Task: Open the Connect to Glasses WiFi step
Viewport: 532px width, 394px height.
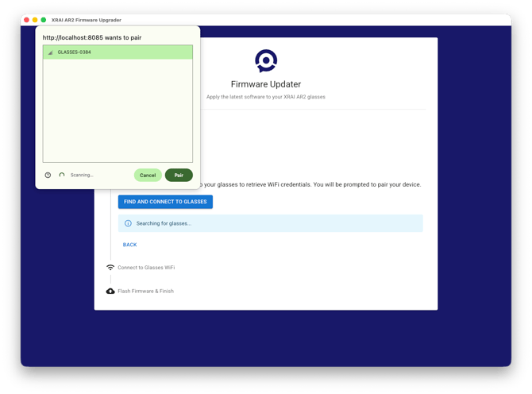Action: [146, 268]
